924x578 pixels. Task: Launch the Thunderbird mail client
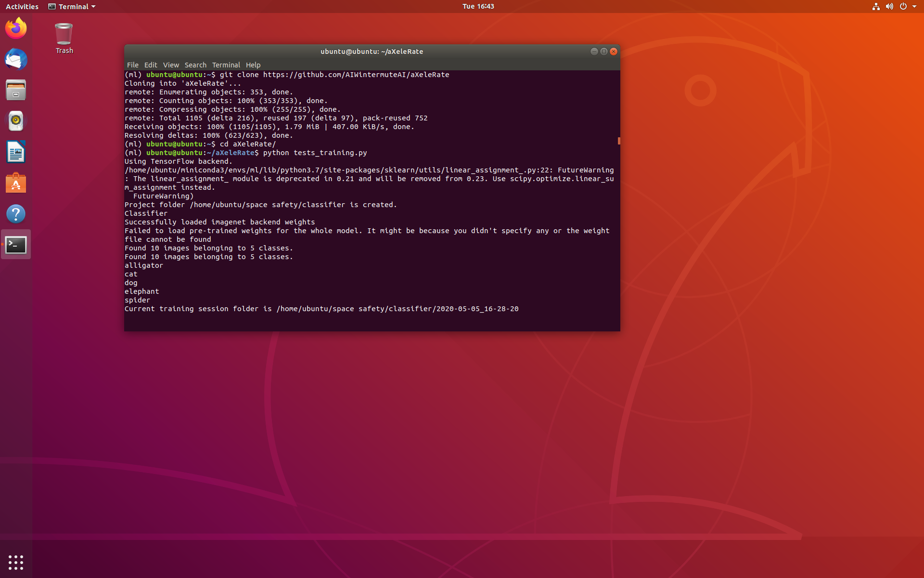tap(16, 59)
